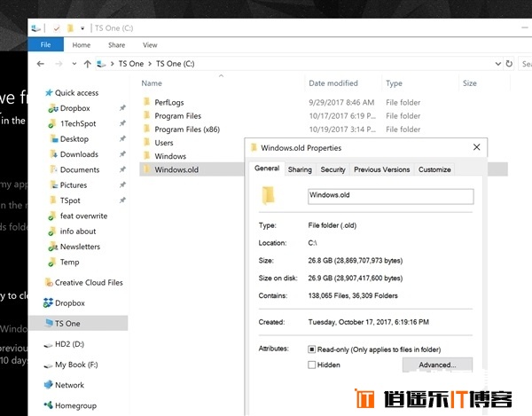
Task: Open Advanced attributes dialog
Action: (x=437, y=365)
